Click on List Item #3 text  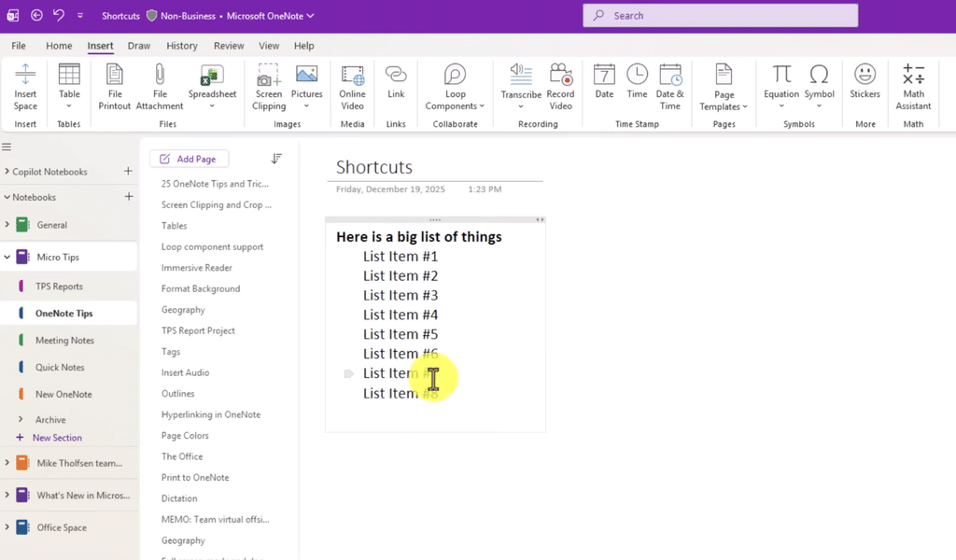click(401, 295)
